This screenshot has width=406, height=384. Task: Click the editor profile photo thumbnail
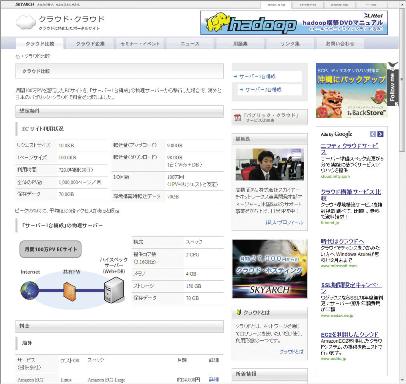pyautogui.click(x=270, y=165)
